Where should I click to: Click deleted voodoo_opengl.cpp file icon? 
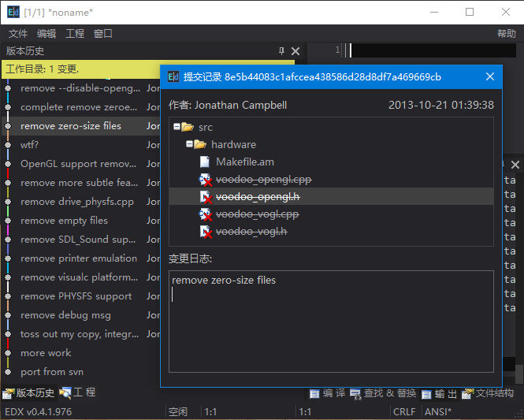tap(205, 180)
